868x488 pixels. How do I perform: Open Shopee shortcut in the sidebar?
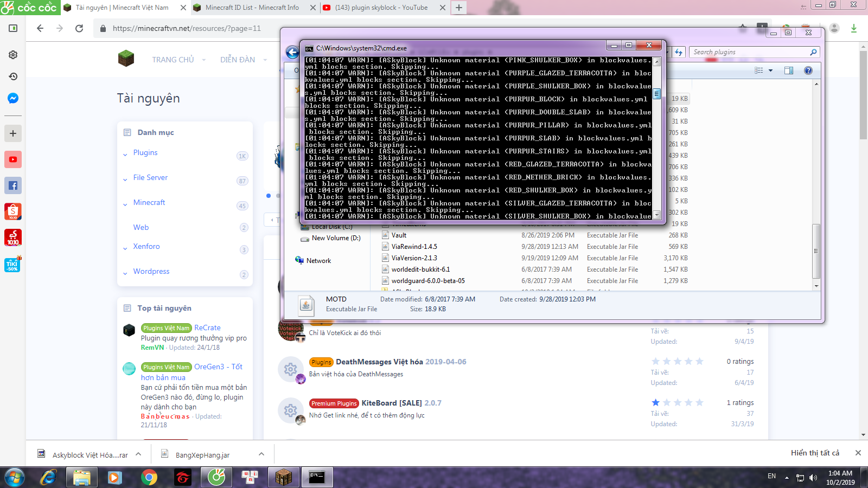13,211
